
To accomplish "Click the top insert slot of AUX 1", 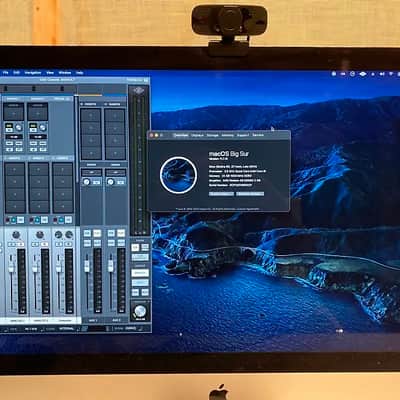I will pyautogui.click(x=91, y=115).
